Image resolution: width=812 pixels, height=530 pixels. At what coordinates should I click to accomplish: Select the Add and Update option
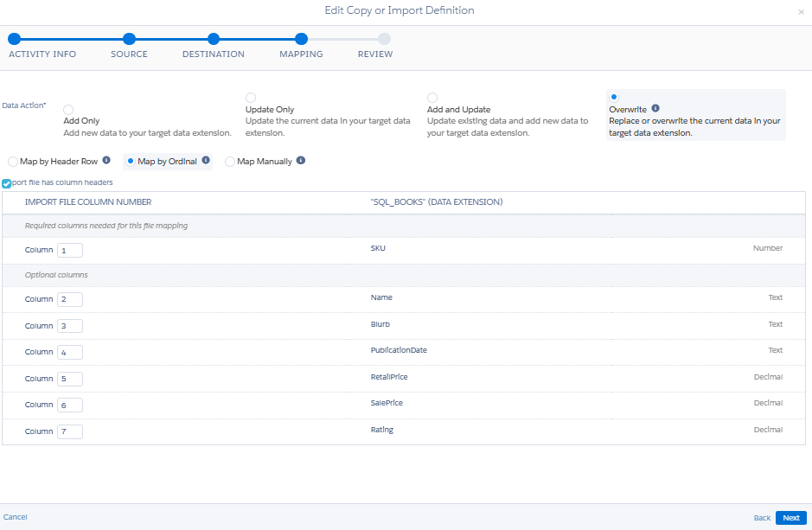(432, 98)
